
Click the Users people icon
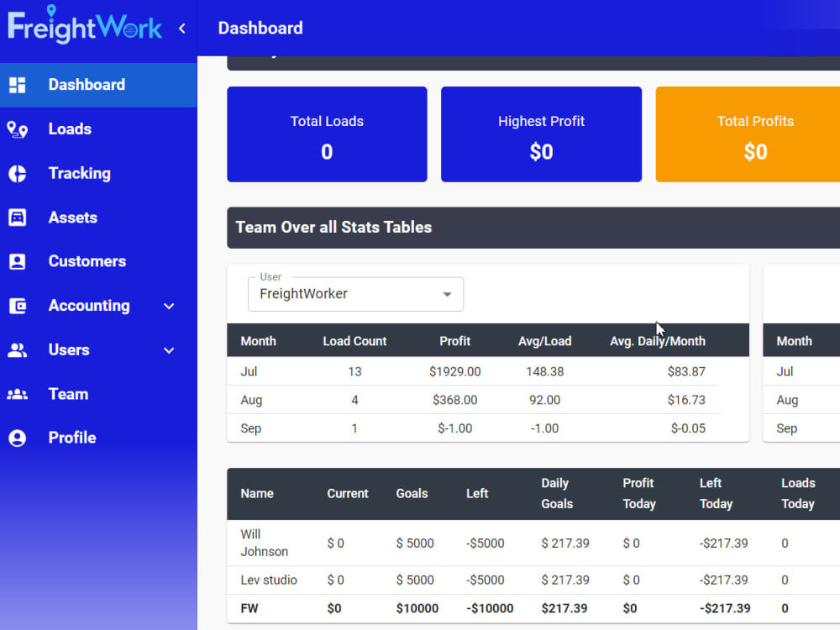17,350
